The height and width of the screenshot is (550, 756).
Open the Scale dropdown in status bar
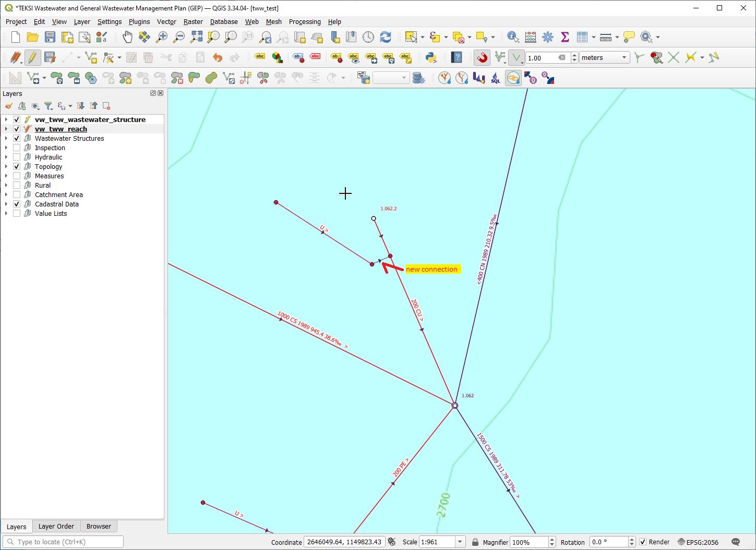(460, 542)
